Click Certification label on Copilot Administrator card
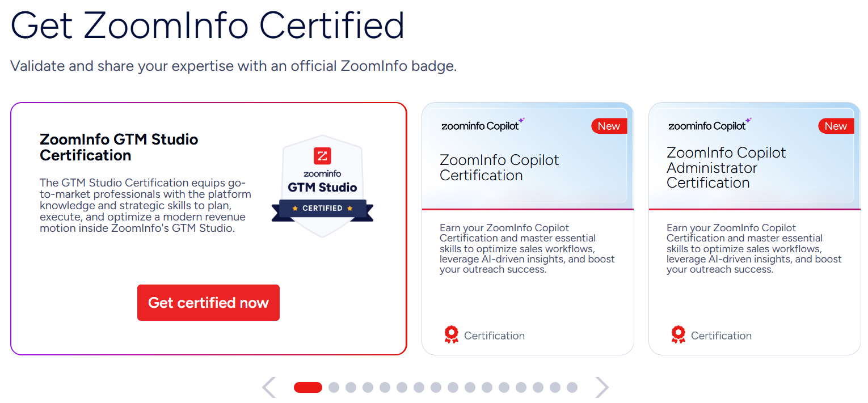 point(721,336)
